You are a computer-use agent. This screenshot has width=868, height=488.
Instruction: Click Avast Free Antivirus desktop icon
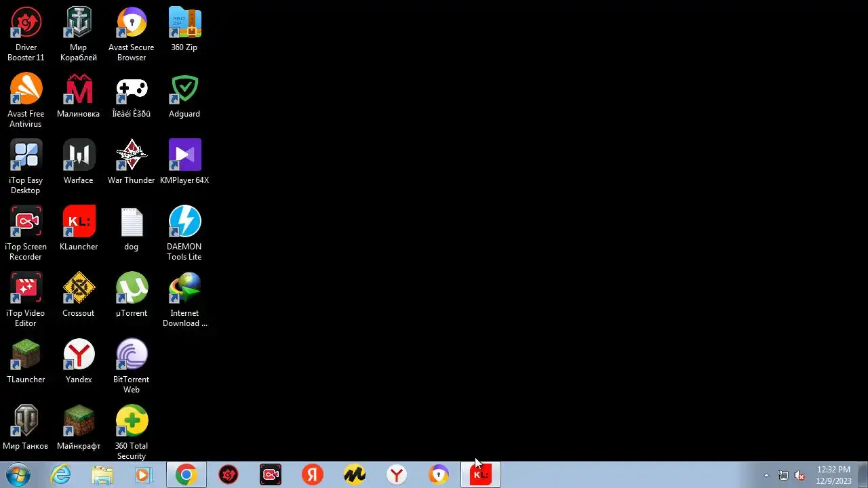(x=26, y=101)
